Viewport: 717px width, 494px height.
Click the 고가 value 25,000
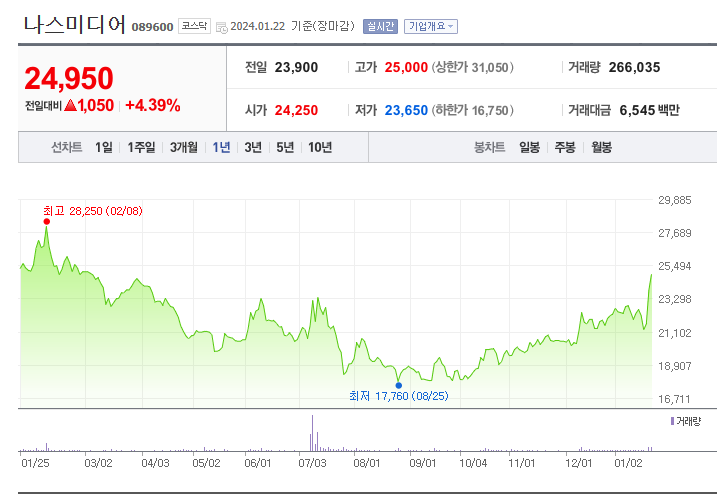pos(406,68)
